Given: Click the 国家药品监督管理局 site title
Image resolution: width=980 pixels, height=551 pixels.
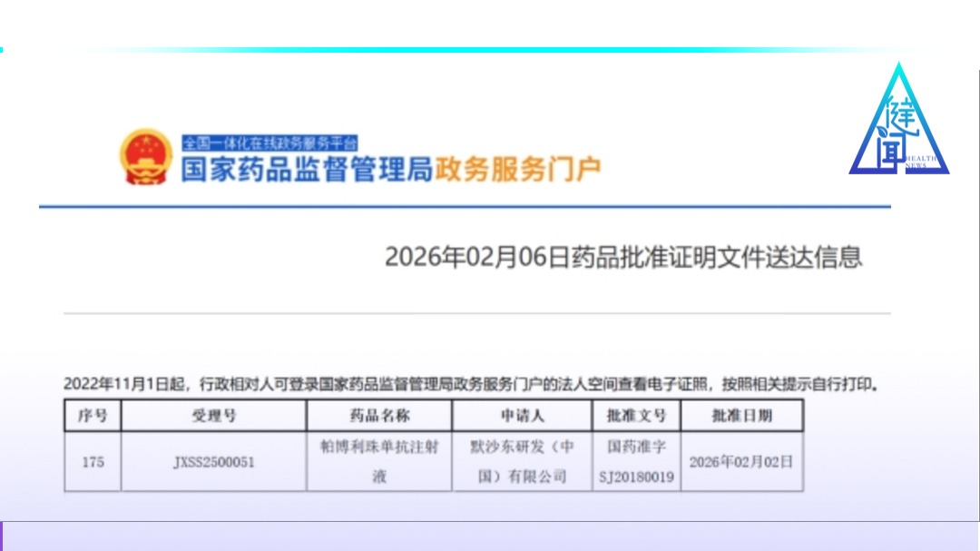Looking at the screenshot, I should 307,170.
